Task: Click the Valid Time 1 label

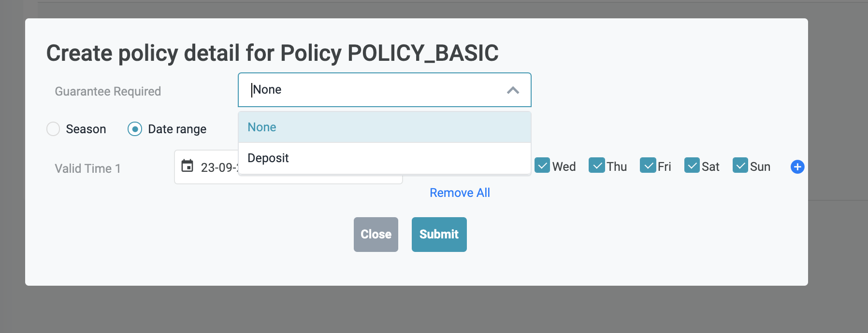Action: click(x=87, y=169)
